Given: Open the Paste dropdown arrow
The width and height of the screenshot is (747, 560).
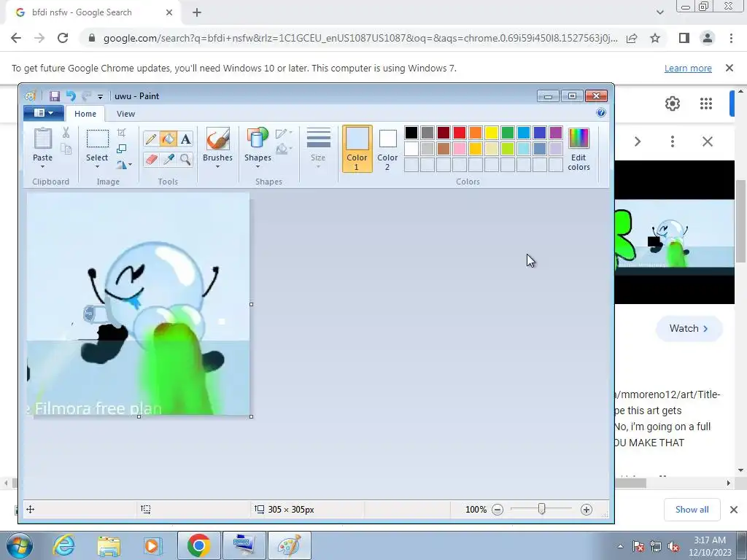Looking at the screenshot, I should pos(43,167).
